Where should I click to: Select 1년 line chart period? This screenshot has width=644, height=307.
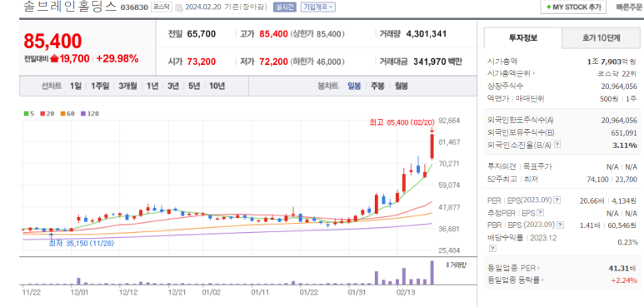click(x=152, y=86)
